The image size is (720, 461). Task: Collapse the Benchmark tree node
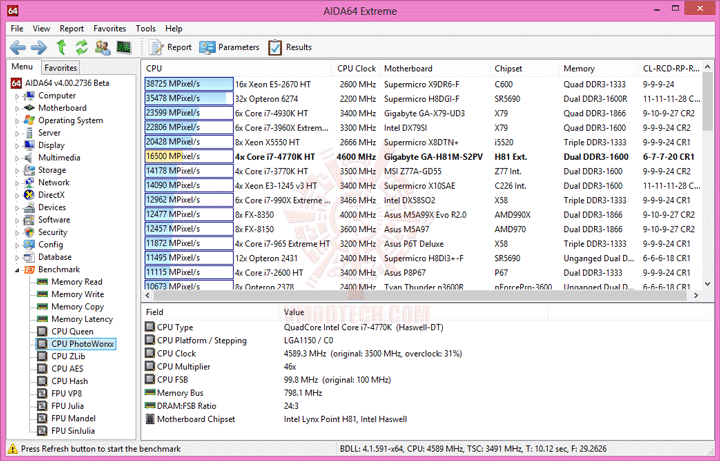(x=17, y=270)
